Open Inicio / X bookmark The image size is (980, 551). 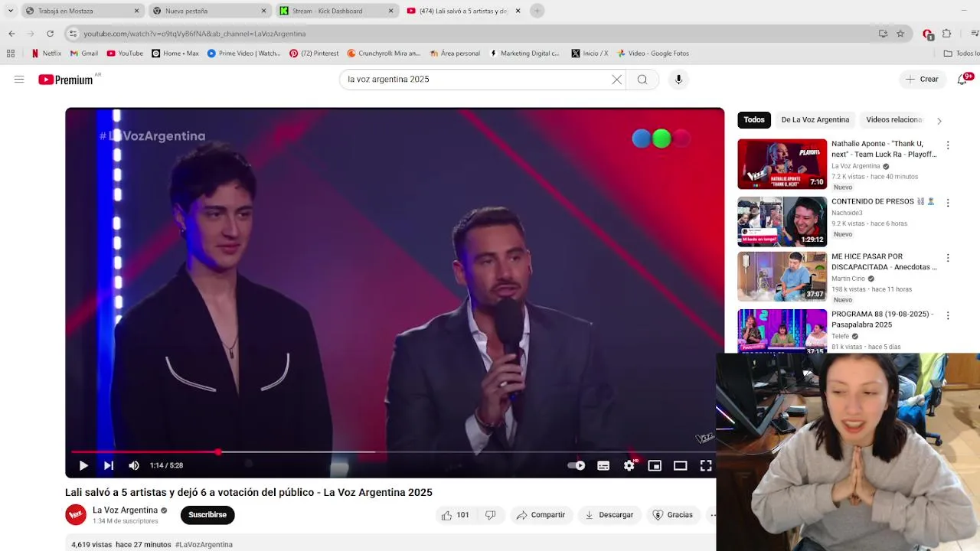(x=590, y=54)
